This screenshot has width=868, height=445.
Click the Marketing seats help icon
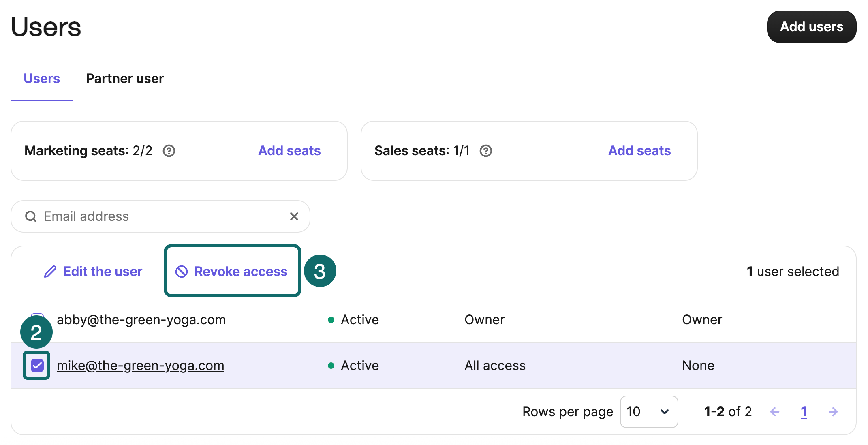169,151
